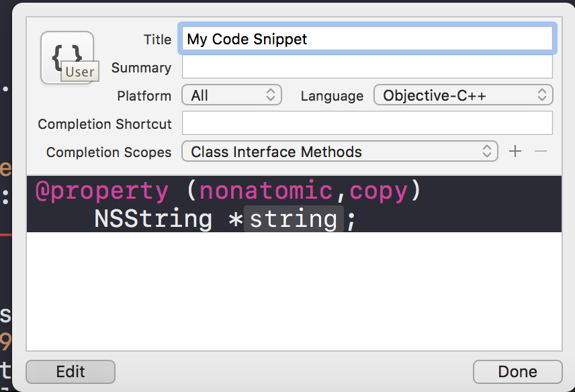
Task: Open the Language dropdown showing Objective-C++
Action: 463,95
